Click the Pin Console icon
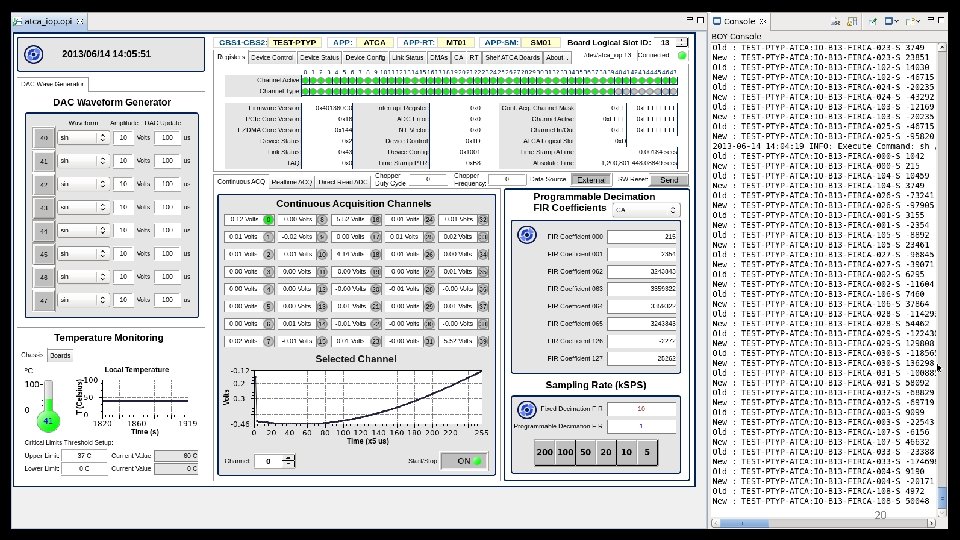 click(872, 21)
